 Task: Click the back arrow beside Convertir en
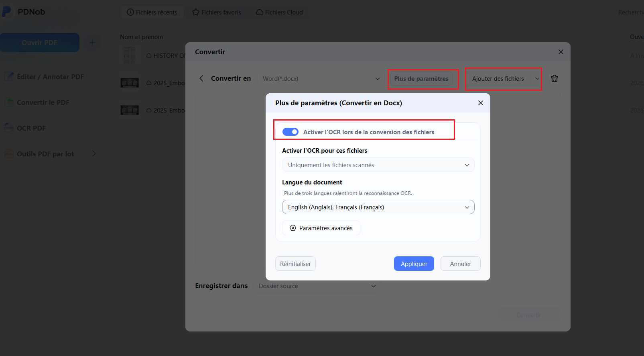(201, 78)
